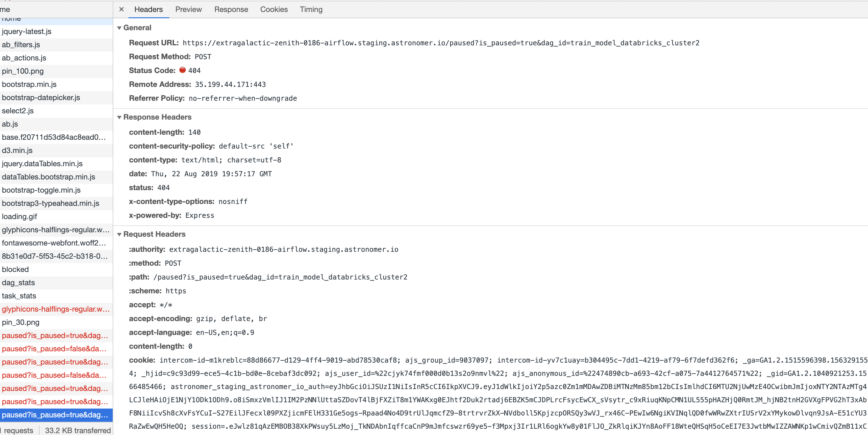Select the d3.min.js request
This screenshot has width=868, height=435.
pos(18,150)
